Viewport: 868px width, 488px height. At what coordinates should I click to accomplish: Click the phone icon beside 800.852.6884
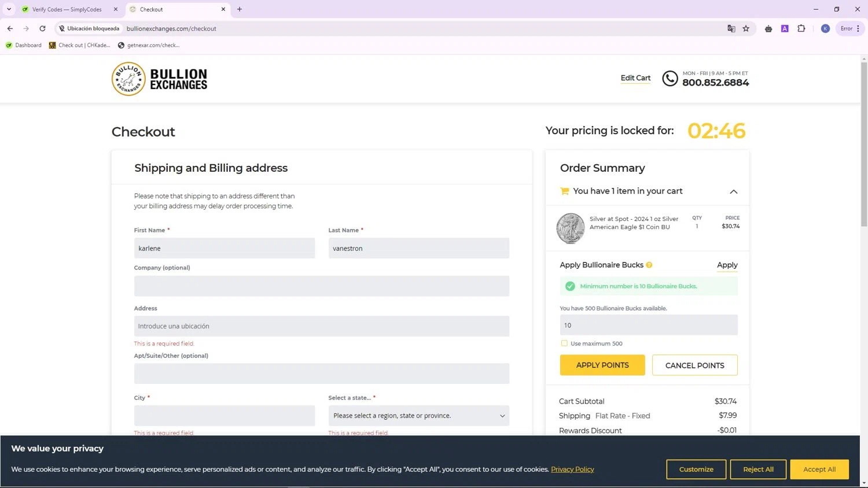point(670,79)
